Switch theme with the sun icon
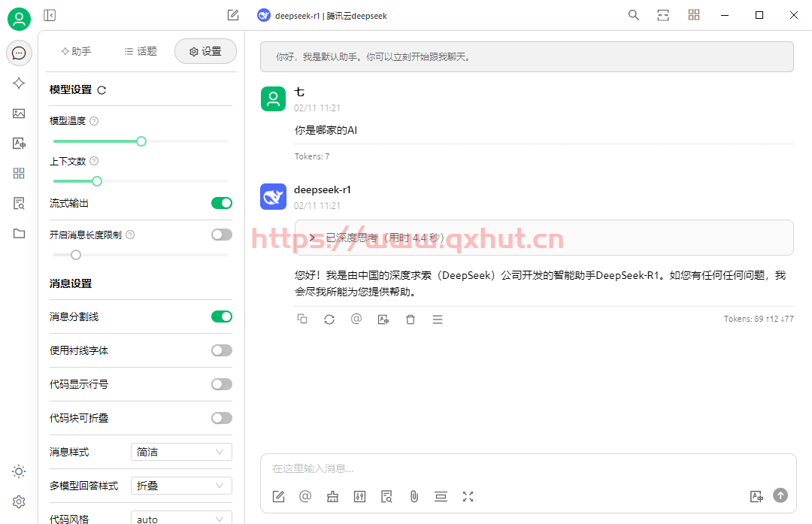The width and height of the screenshot is (812, 524). point(19,471)
